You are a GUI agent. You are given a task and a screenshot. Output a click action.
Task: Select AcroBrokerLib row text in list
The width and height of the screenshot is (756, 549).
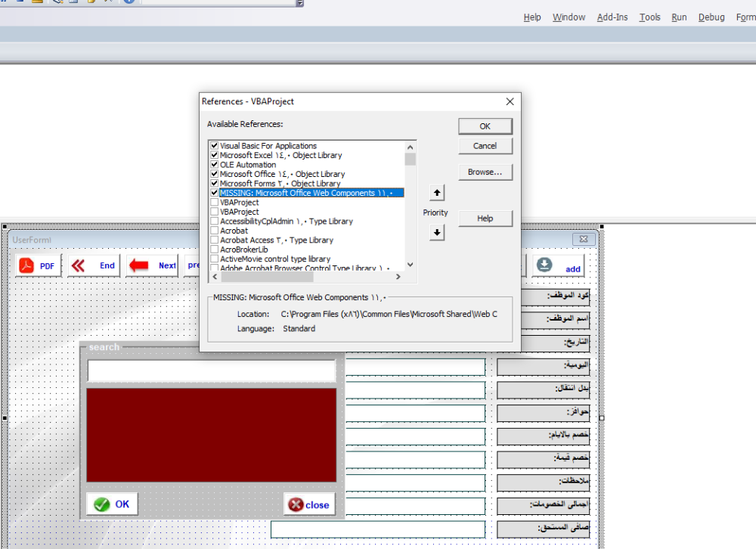[244, 250]
